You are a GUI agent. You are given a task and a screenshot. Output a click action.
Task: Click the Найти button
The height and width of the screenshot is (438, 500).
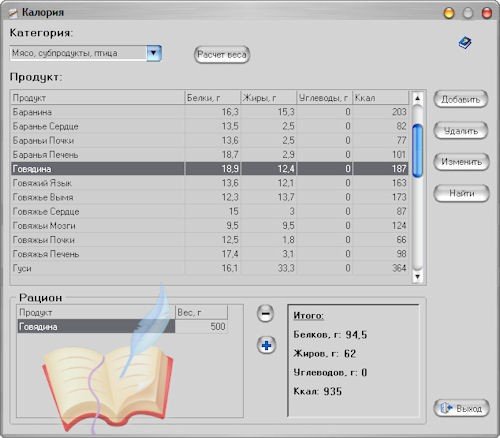tap(461, 193)
